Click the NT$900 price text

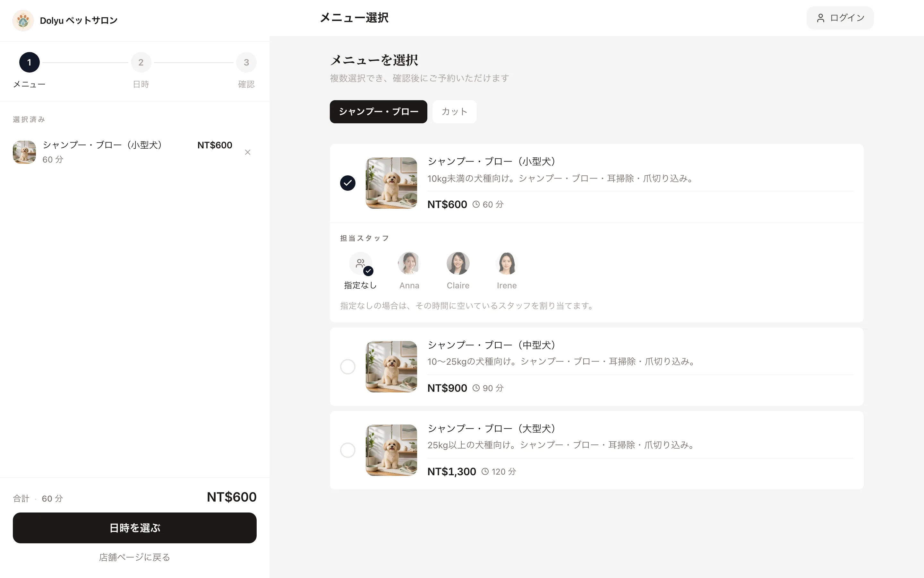coord(447,388)
